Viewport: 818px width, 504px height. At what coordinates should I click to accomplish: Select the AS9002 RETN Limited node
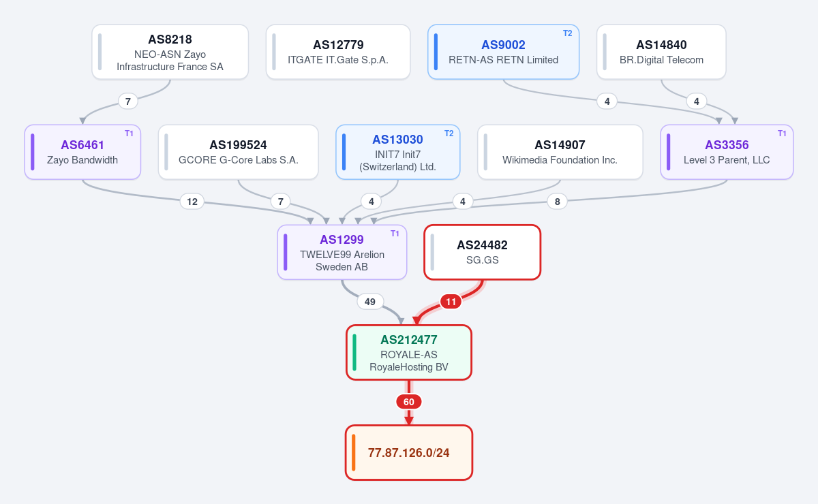pyautogui.click(x=503, y=52)
